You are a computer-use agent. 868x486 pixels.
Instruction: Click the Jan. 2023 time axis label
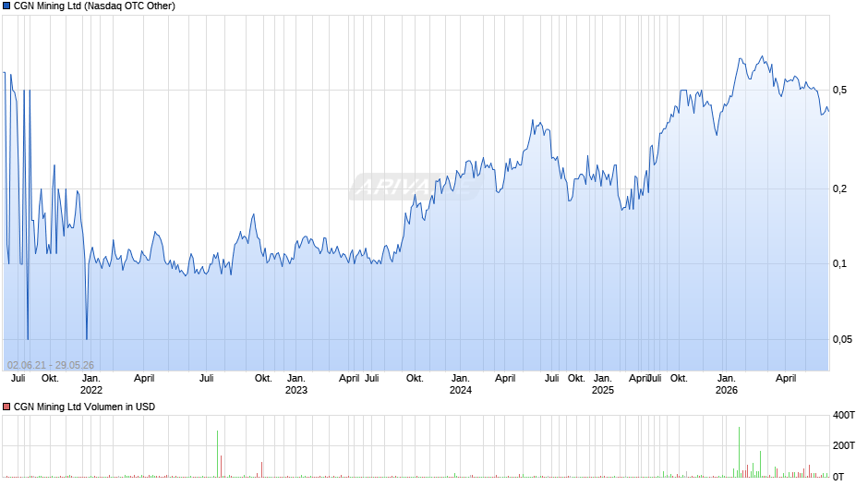click(296, 384)
